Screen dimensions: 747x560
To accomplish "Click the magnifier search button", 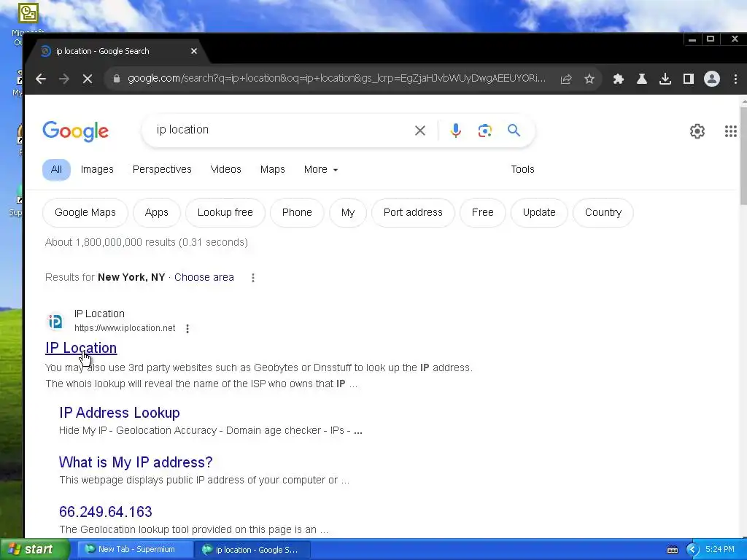I will 514,130.
